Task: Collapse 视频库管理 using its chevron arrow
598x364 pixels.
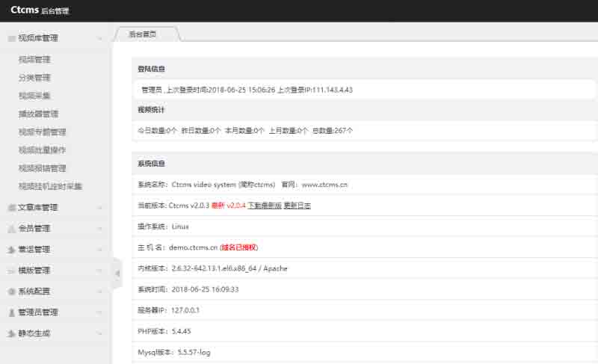Action: pos(100,38)
